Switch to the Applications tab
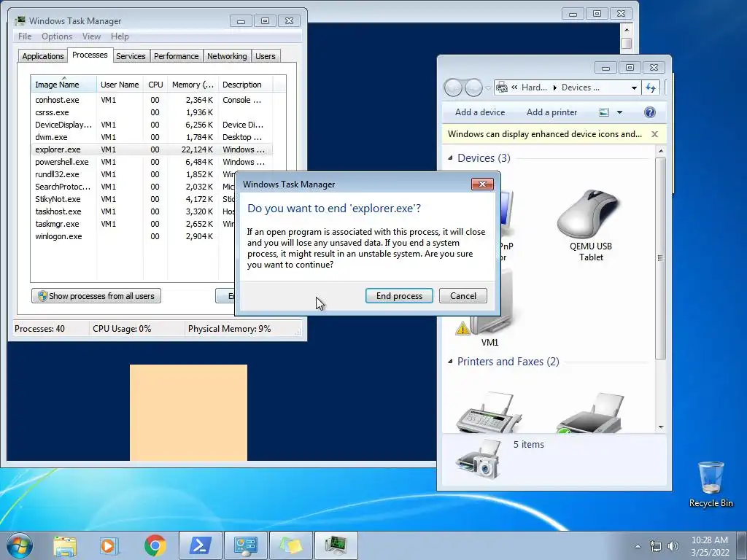 [43, 56]
